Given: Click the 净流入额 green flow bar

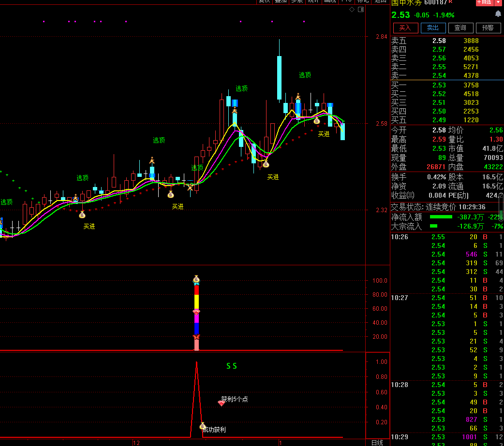Looking at the screenshot, I should [x=441, y=217].
